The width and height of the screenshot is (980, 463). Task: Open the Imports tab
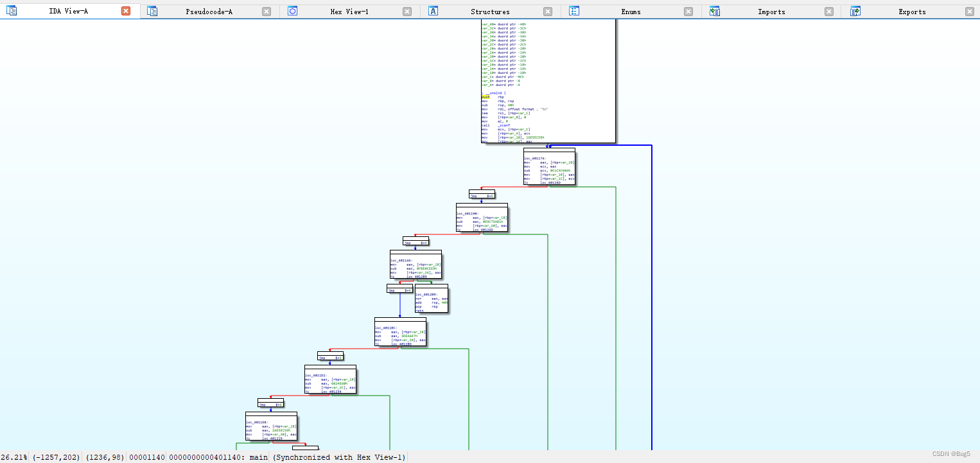point(771,12)
